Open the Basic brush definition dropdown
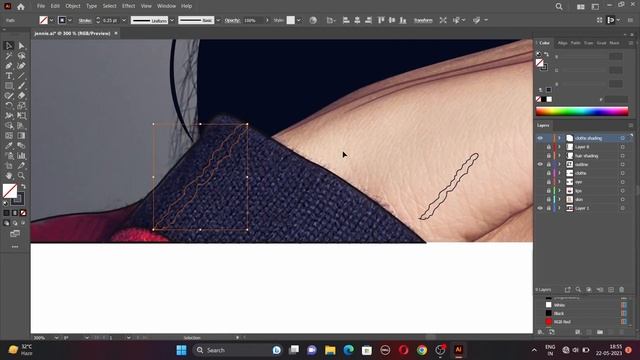Screen dimensions: 640x360 coord(218,20)
